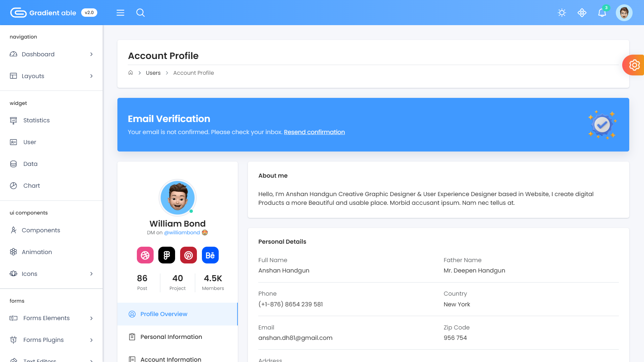Select the Profile Overview tab
The width and height of the screenshot is (644, 362).
click(x=164, y=314)
